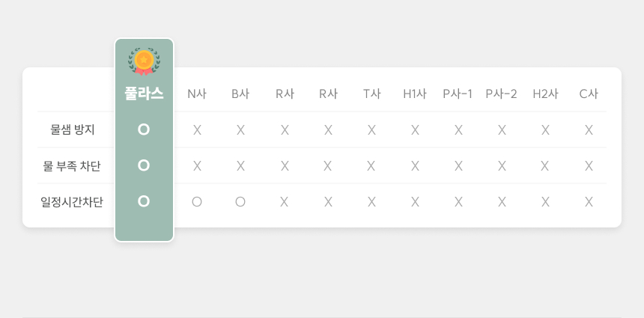Click the 일정시간차단 row label
This screenshot has height=318, width=644.
click(72, 202)
